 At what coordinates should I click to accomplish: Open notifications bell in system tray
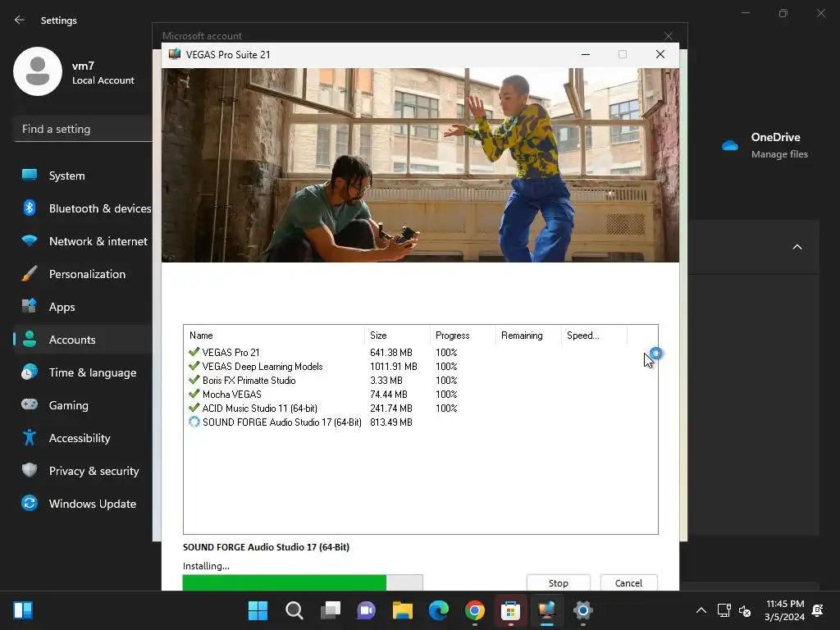coord(818,610)
